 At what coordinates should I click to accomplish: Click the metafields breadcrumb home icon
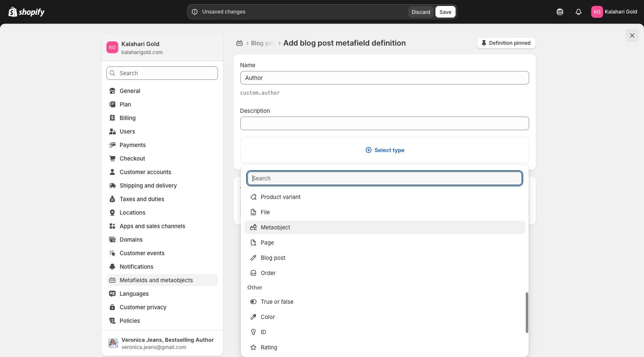pos(239,43)
